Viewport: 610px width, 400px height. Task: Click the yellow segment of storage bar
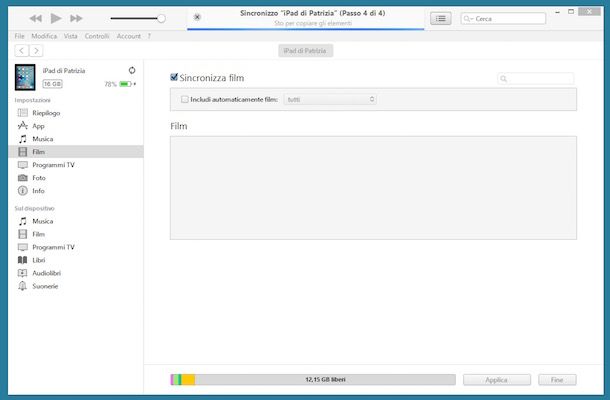tap(188, 379)
